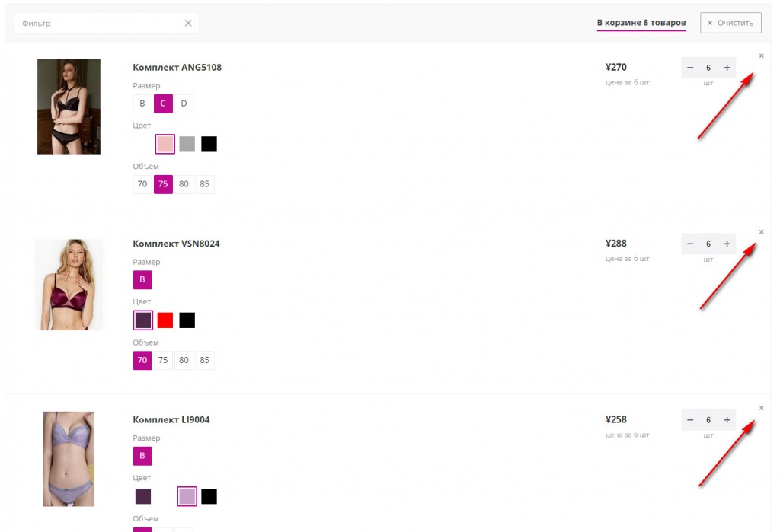780x532 pixels.
Task: Pick the gray color for Комплект ANG5108
Action: click(x=187, y=144)
